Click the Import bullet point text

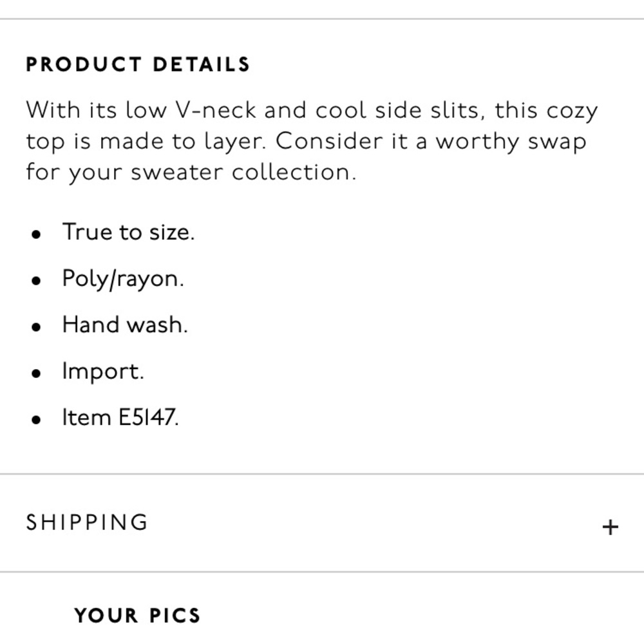tap(103, 371)
